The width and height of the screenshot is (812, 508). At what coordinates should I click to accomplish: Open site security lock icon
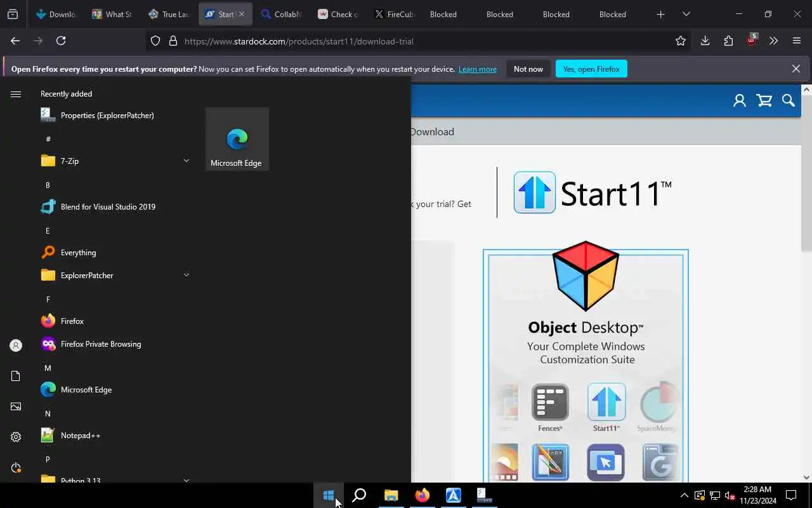point(173,41)
